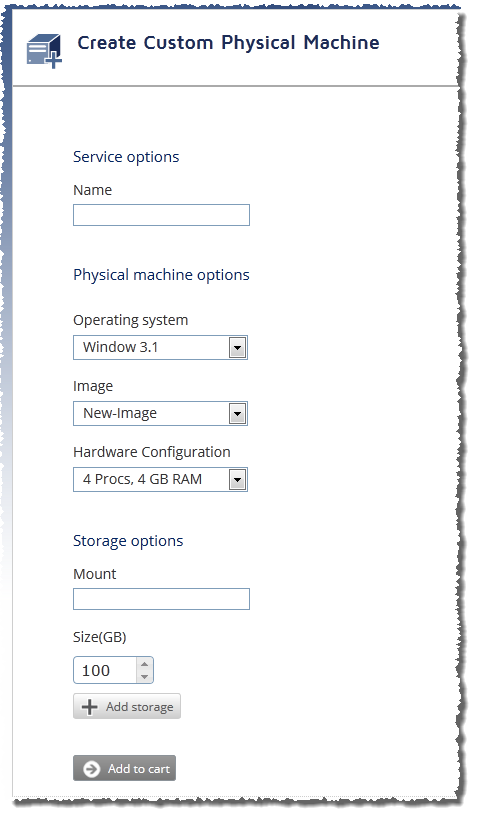
Task: Click the Storage options heading
Action: pyautogui.click(x=128, y=541)
